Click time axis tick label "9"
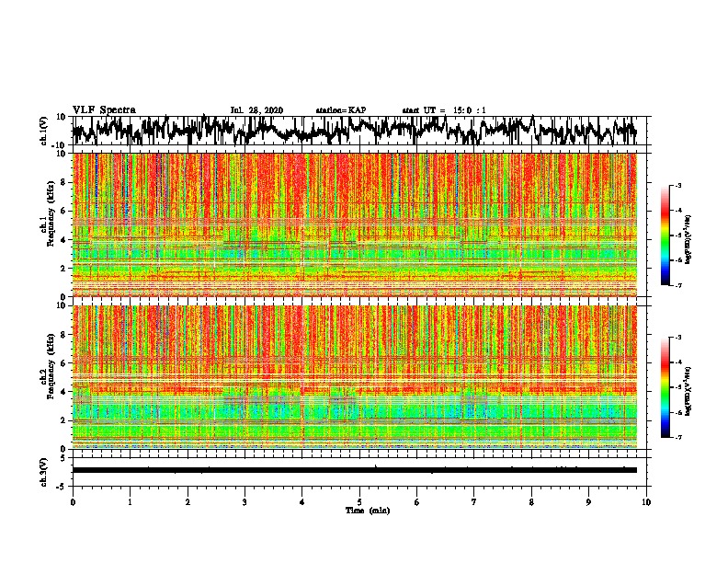 pyautogui.click(x=588, y=502)
